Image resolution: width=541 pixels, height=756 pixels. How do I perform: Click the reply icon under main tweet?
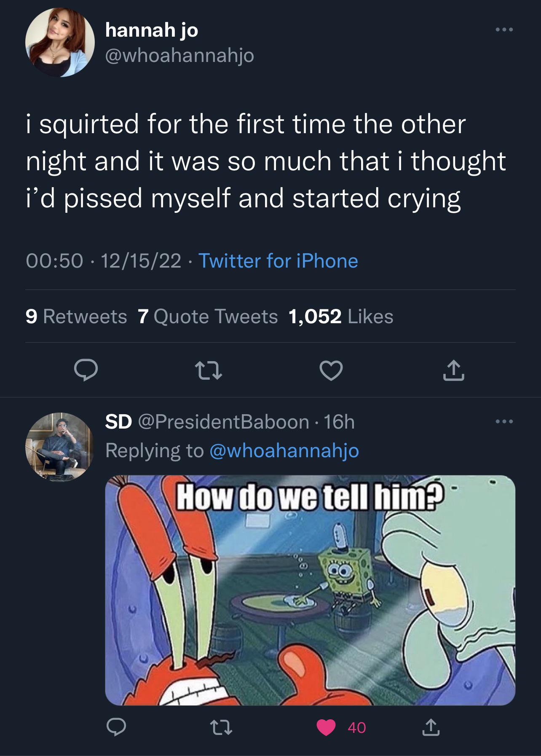pos(86,371)
